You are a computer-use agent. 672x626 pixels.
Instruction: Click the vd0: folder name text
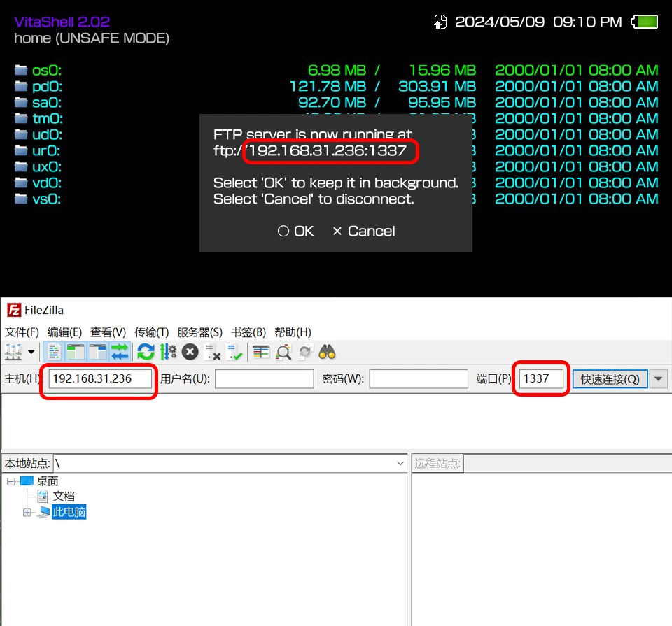coord(47,183)
